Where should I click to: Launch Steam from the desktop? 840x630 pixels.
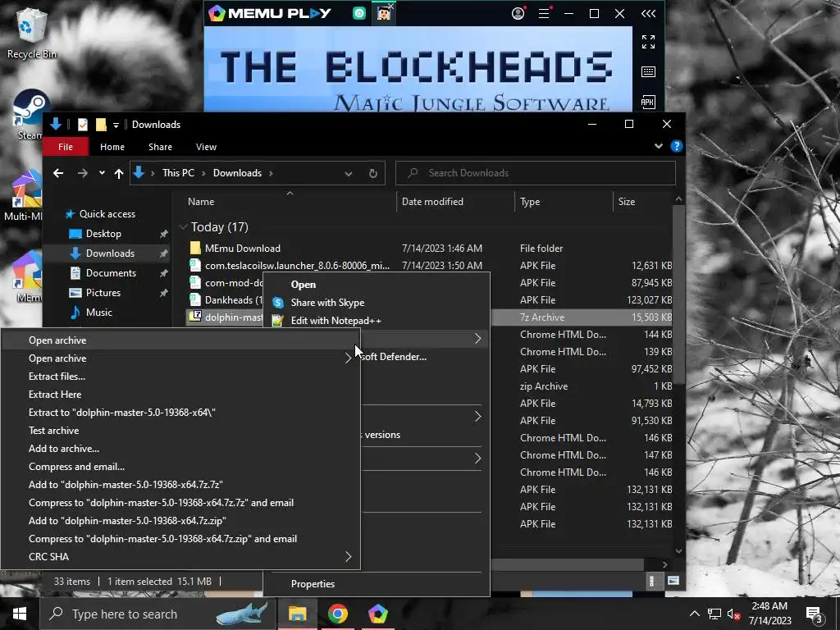30,114
